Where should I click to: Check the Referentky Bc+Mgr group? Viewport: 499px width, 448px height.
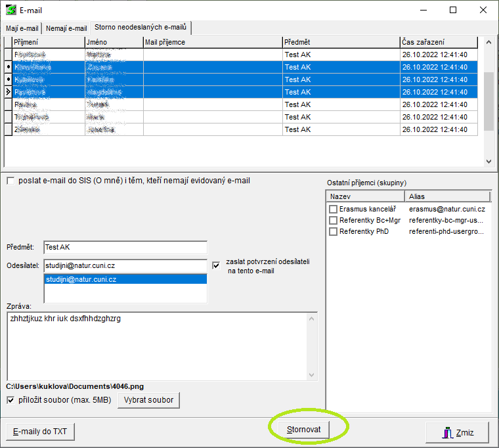click(x=334, y=220)
